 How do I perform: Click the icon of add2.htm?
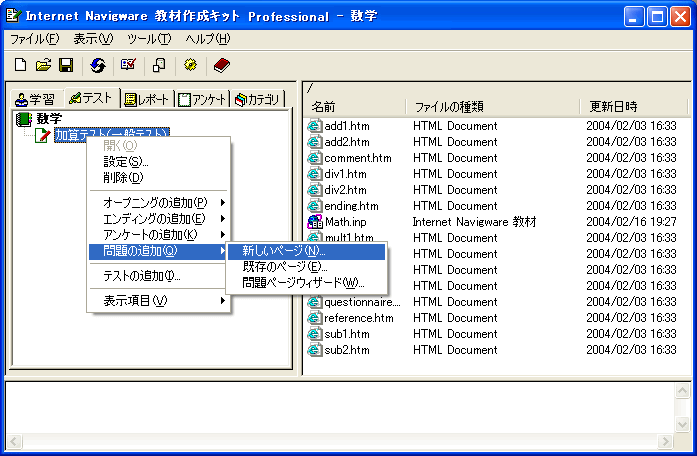pos(315,142)
